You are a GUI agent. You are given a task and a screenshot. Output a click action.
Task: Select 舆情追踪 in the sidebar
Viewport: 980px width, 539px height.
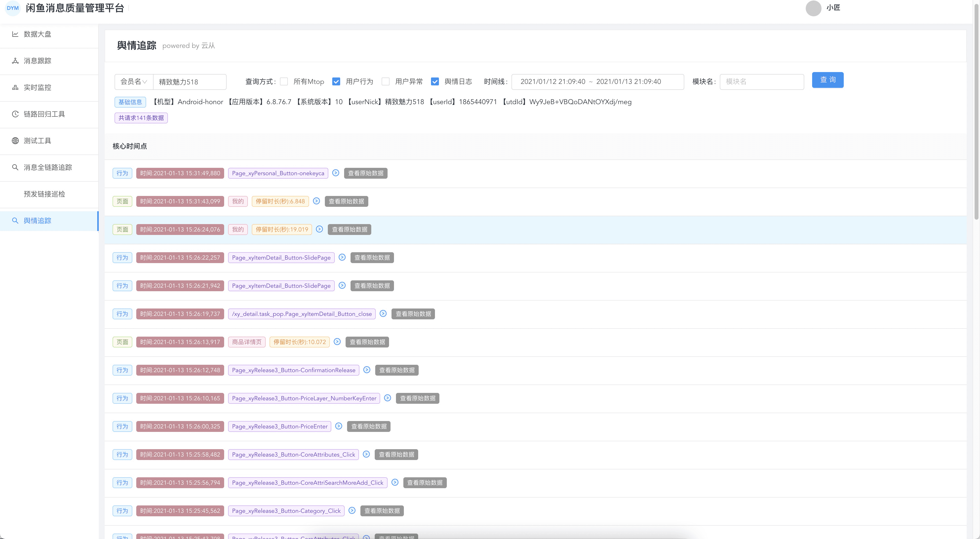(37, 221)
